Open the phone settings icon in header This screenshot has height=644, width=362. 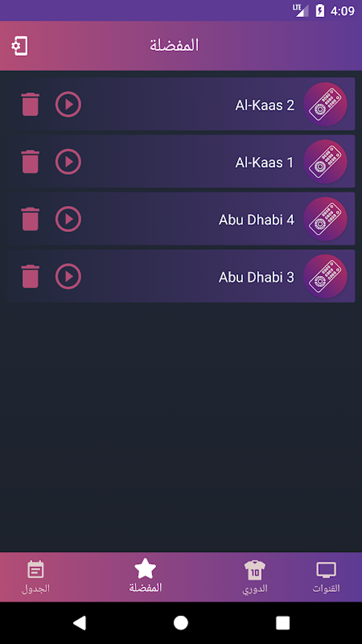point(20,46)
